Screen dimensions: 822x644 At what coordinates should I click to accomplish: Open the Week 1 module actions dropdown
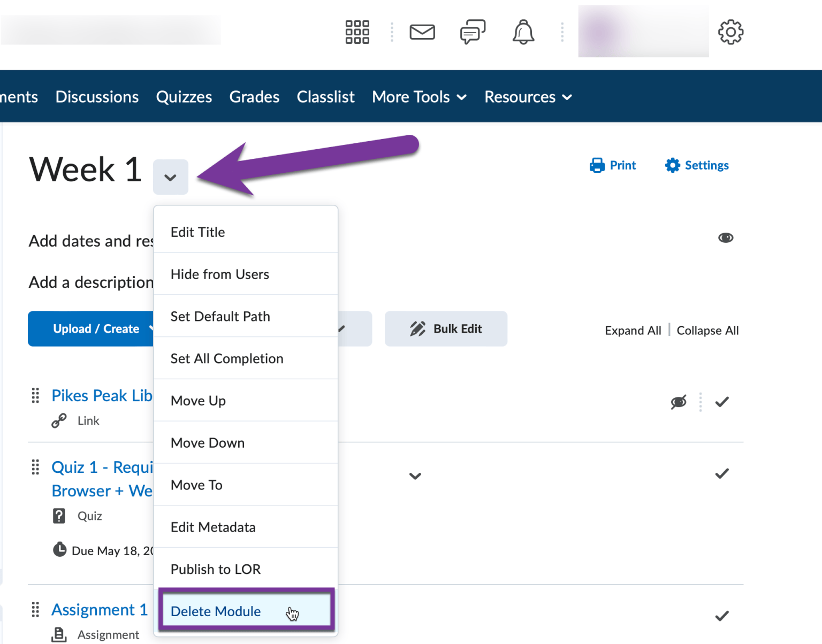tap(170, 177)
